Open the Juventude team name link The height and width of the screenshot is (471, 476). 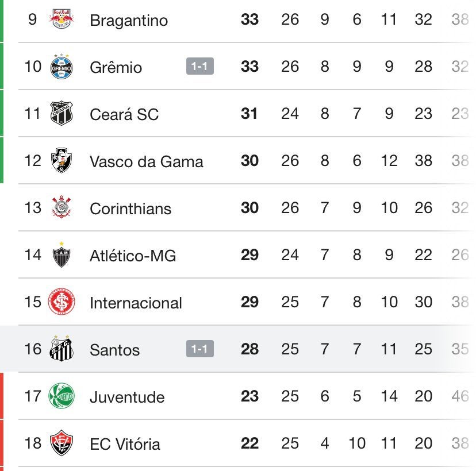coord(127,397)
